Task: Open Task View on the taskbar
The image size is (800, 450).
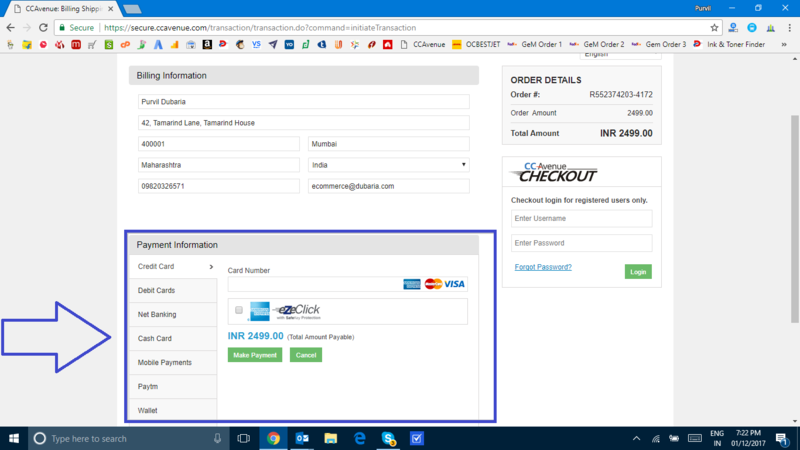Action: pos(243,438)
